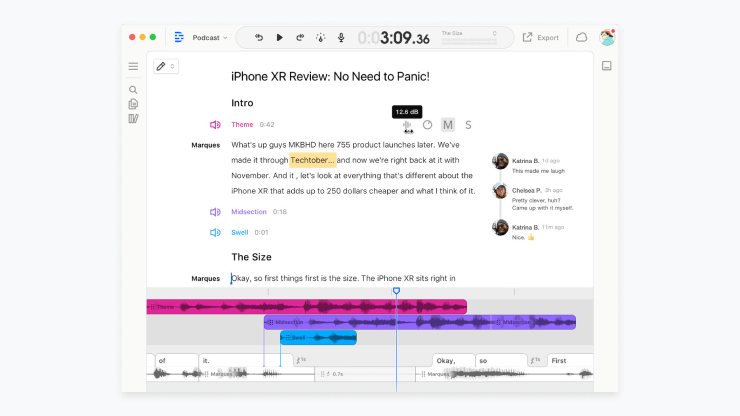Click the Swell clip speaker icon
740x416 pixels.
[215, 232]
